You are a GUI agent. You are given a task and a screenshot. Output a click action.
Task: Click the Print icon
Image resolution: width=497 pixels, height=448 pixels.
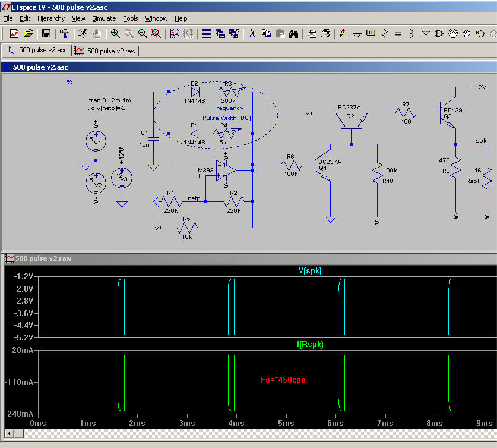pos(325,34)
